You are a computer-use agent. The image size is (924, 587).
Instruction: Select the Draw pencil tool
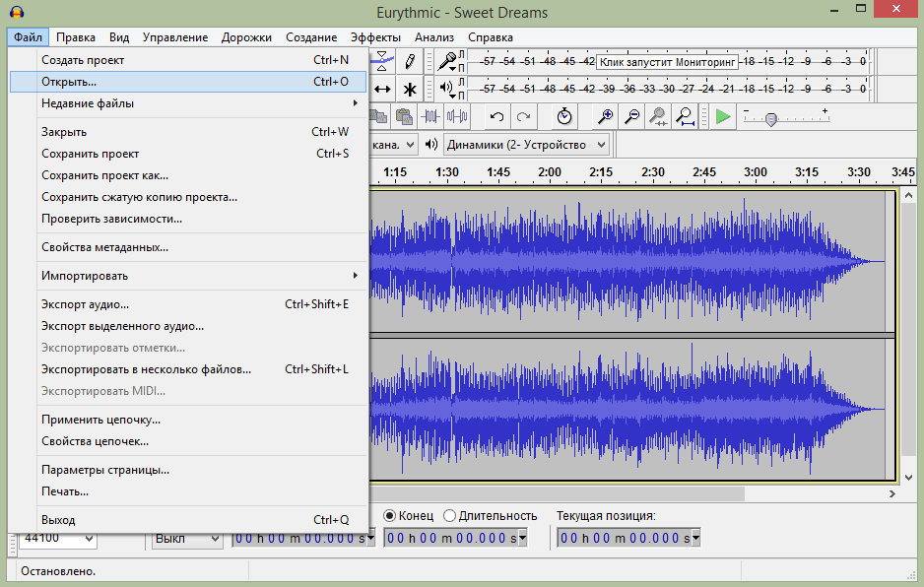coord(410,61)
